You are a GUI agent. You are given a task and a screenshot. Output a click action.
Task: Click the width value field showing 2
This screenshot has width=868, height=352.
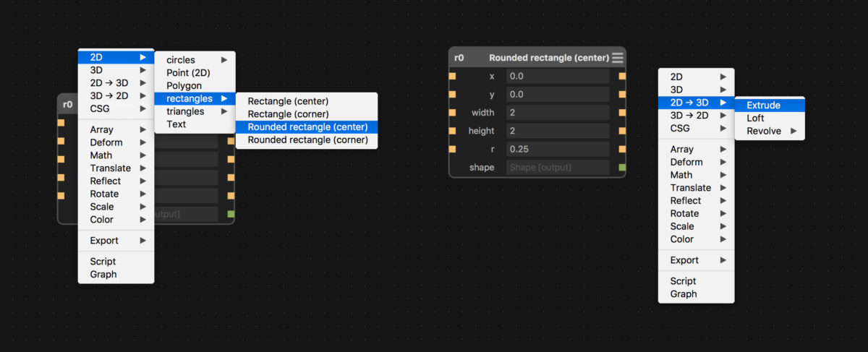point(558,112)
